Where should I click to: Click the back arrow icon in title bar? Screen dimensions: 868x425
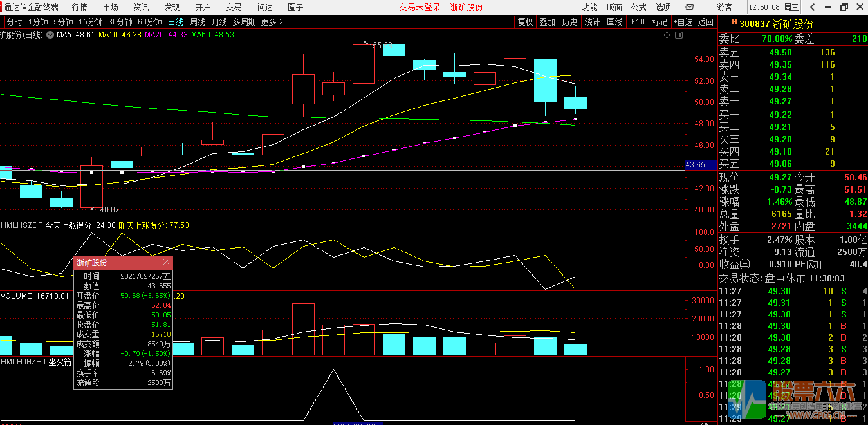click(x=813, y=7)
